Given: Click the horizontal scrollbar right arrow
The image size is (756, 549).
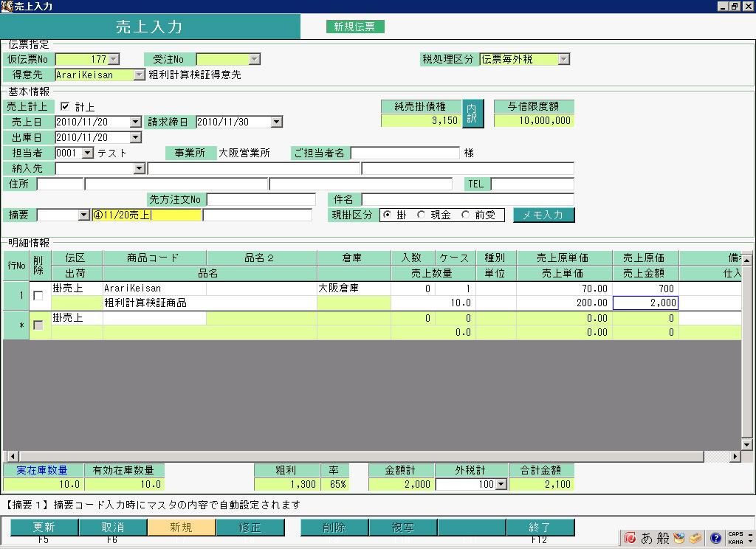Looking at the screenshot, I should pos(735,456).
